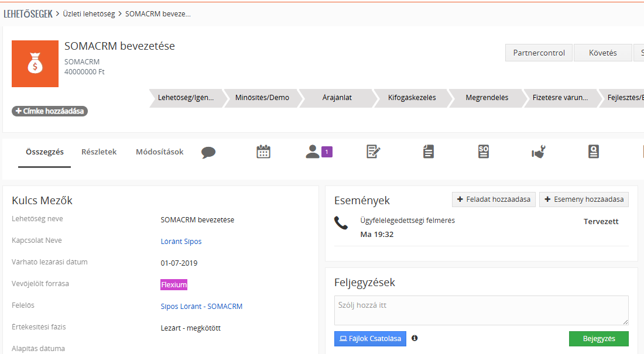Open the comments speech bubble tab
Image resolution: width=644 pixels, height=354 pixels.
pyautogui.click(x=208, y=152)
